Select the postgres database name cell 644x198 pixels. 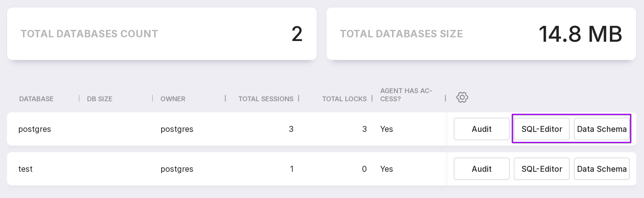click(35, 129)
